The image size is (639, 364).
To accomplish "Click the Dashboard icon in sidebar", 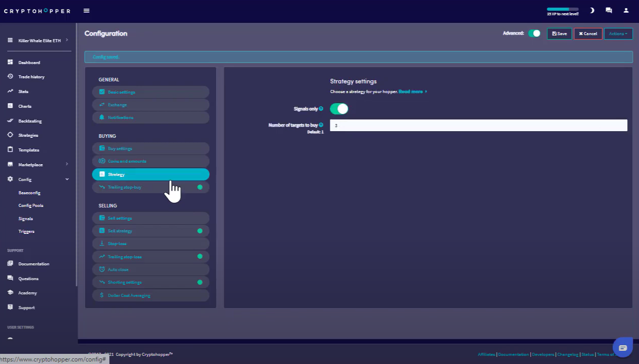I will pos(10,63).
